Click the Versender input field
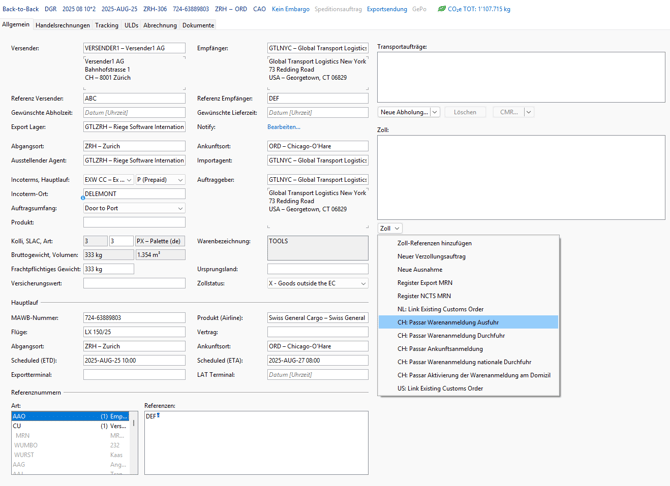The height and width of the screenshot is (486, 670). coord(134,48)
